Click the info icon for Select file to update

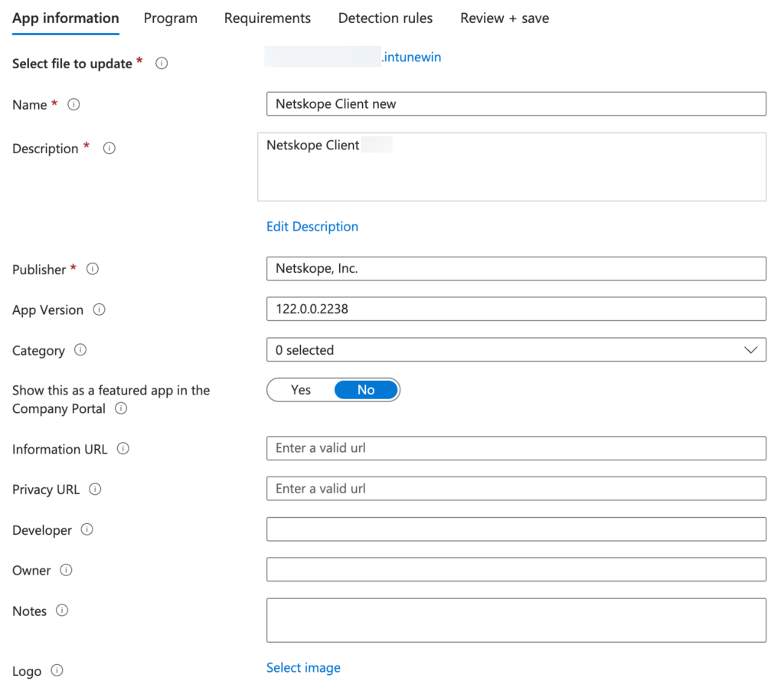tap(162, 64)
